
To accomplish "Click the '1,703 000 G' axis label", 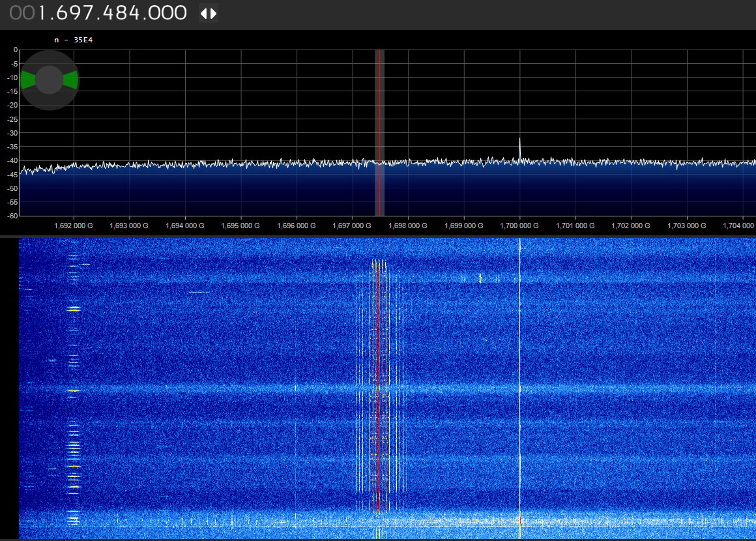I will click(686, 226).
